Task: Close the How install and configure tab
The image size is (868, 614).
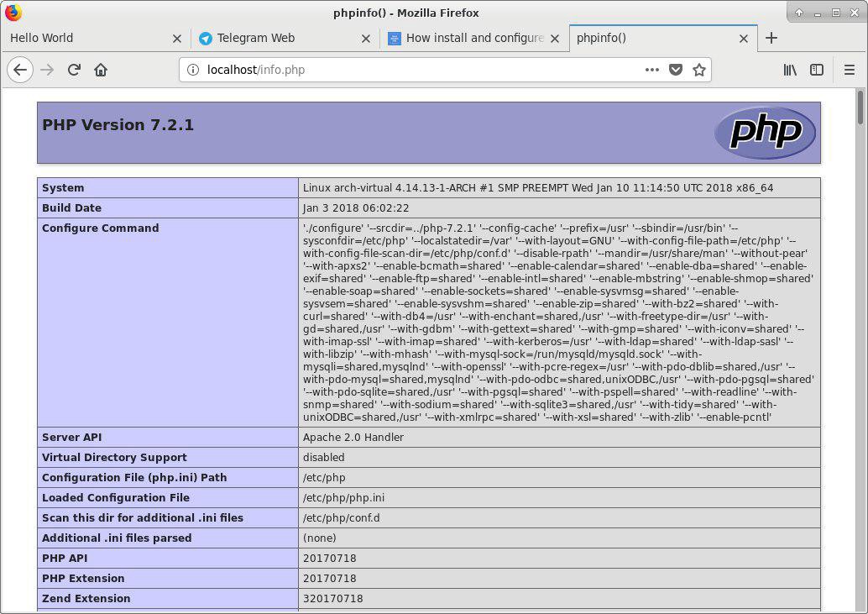Action: click(x=555, y=38)
